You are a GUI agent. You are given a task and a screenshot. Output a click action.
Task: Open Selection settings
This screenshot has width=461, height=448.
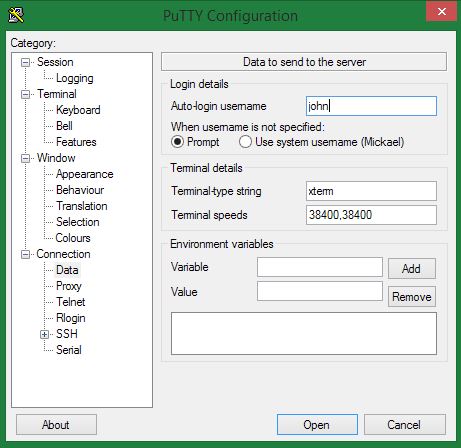(78, 222)
